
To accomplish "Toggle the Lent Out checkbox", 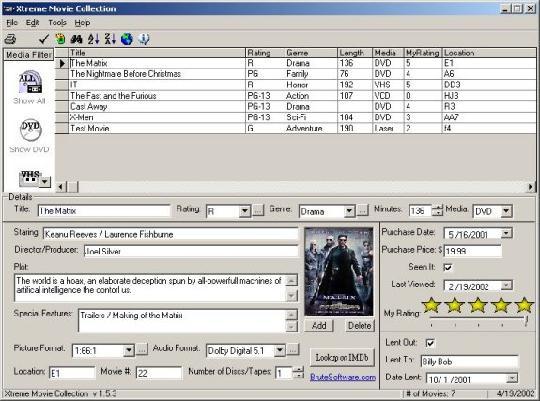I will point(430,343).
